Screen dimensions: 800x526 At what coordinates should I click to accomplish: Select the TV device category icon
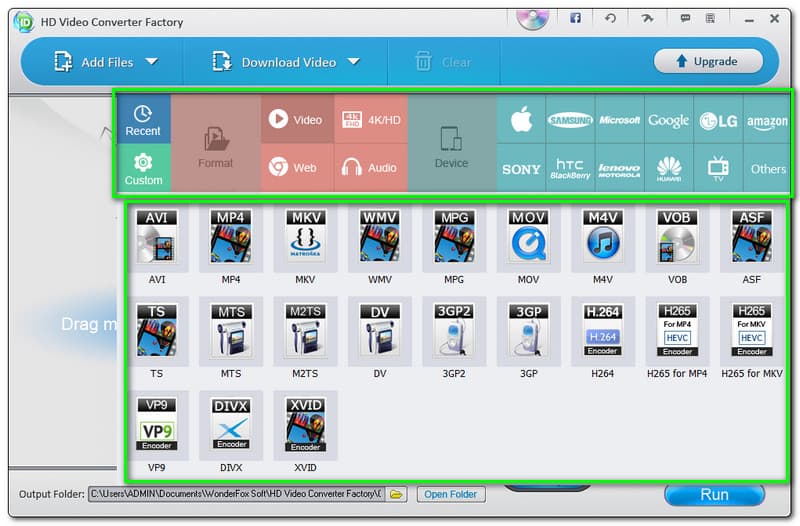click(718, 167)
